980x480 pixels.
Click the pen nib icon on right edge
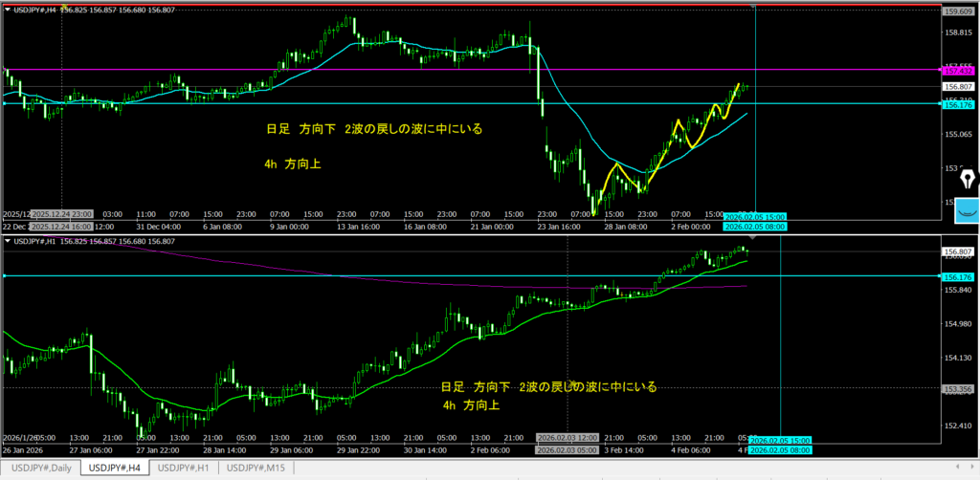[966, 179]
